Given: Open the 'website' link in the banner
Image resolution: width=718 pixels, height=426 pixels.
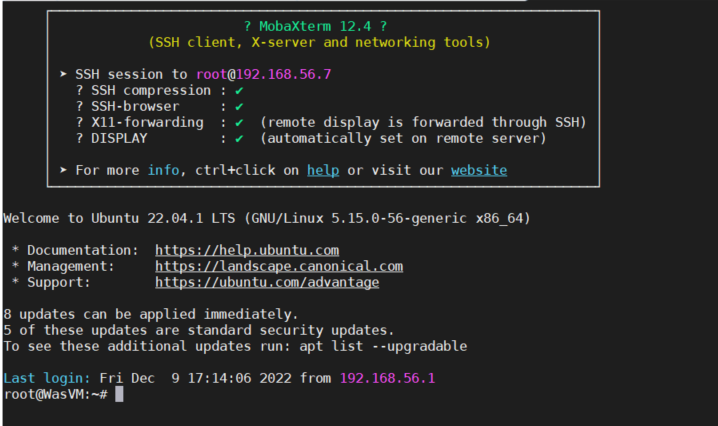Looking at the screenshot, I should point(479,170).
